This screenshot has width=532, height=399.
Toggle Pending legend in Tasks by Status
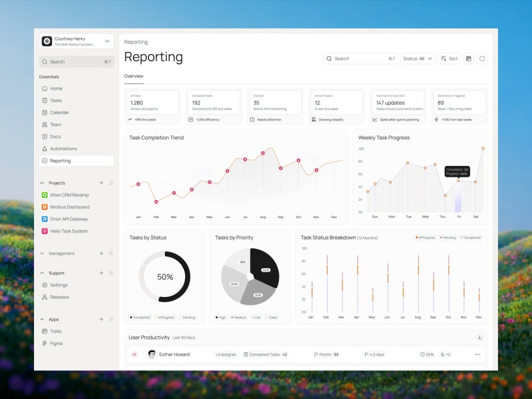[x=188, y=318]
